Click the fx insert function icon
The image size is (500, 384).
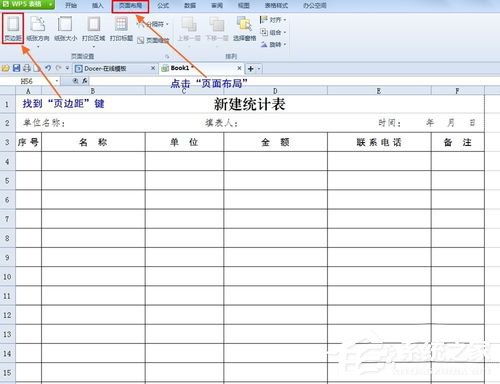[85, 81]
